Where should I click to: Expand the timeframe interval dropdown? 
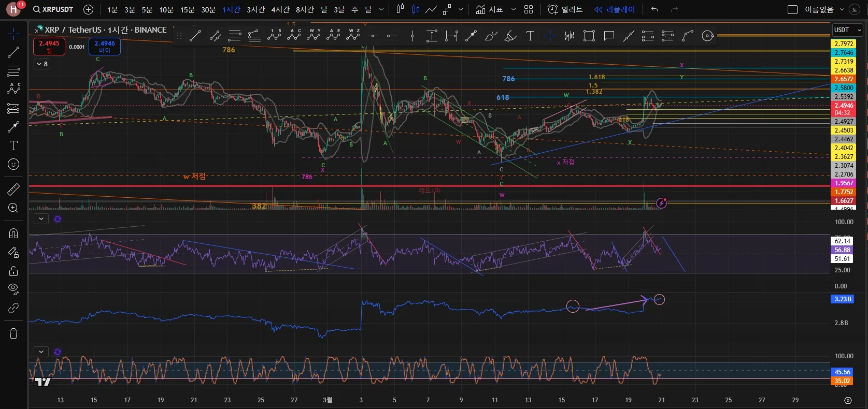coord(382,9)
